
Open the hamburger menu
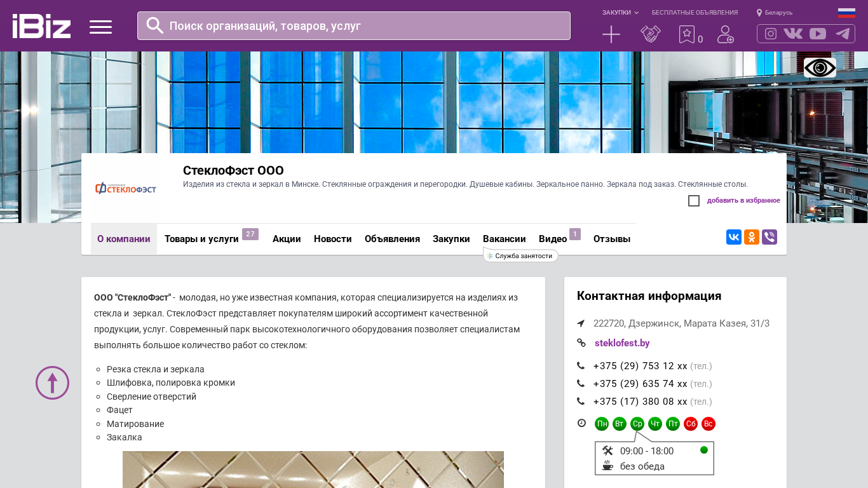click(100, 27)
